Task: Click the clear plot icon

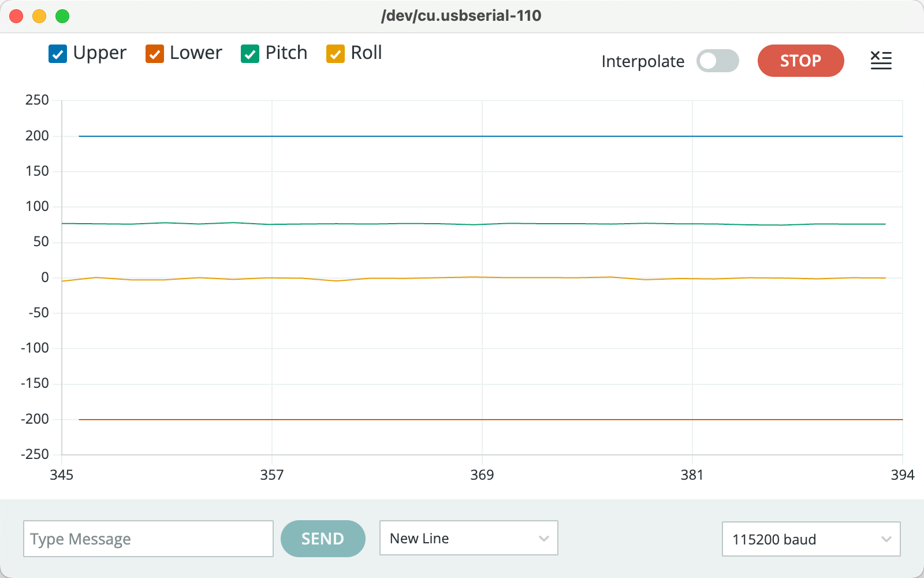Action: (881, 60)
